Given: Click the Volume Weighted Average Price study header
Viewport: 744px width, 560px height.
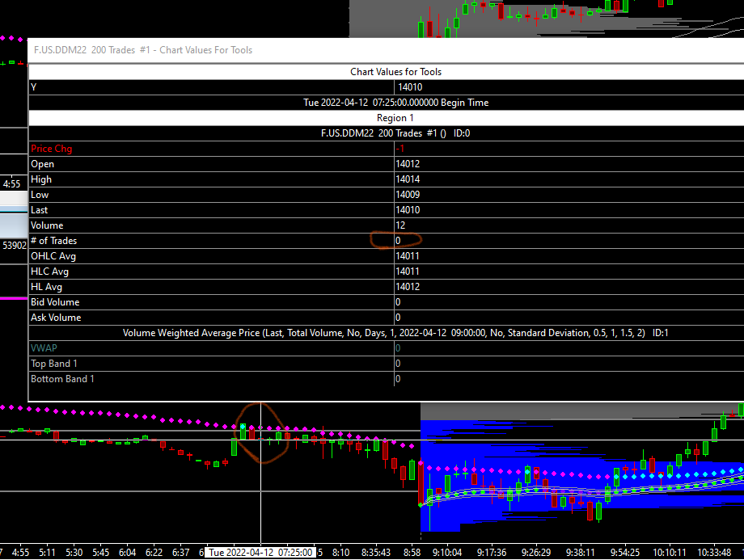Looking at the screenshot, I should coord(386,333).
